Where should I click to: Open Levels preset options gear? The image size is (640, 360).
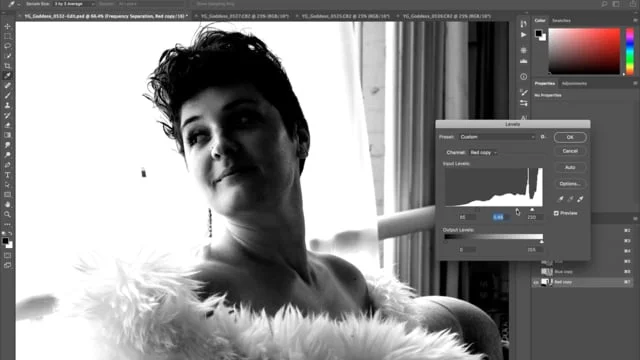tap(543, 137)
